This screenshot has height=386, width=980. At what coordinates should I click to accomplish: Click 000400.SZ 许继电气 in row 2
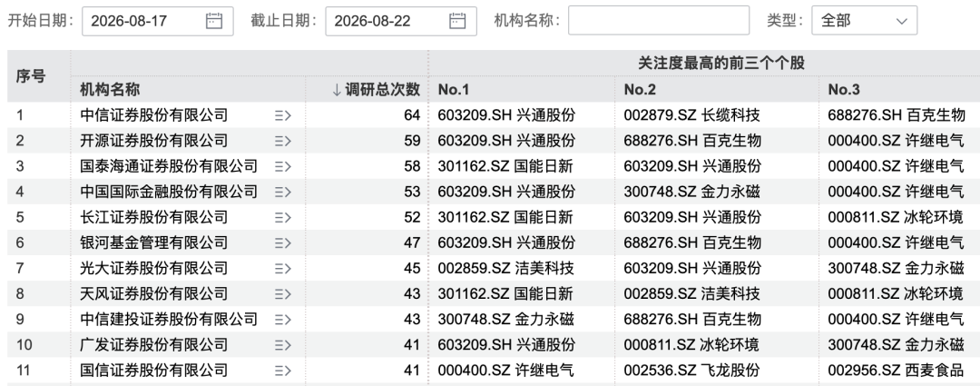click(x=897, y=141)
